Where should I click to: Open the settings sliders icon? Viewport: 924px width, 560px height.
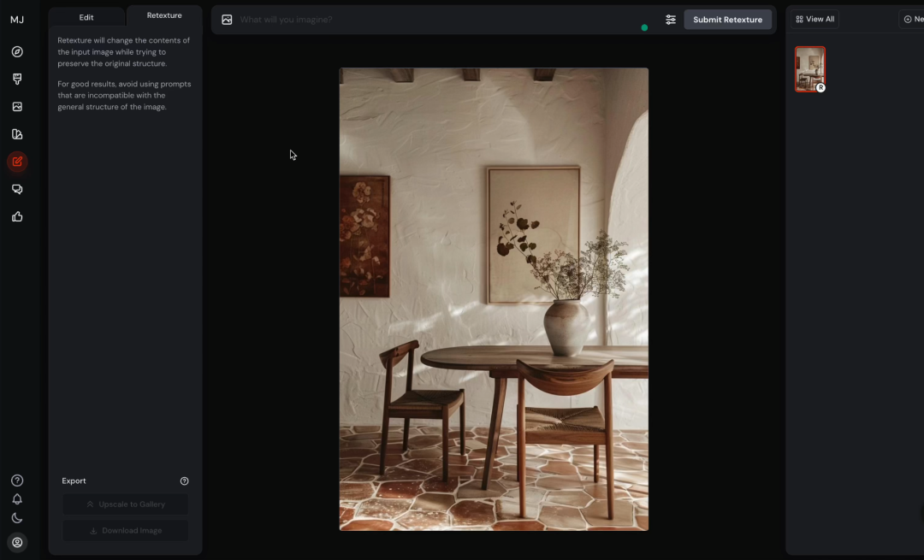tap(671, 20)
